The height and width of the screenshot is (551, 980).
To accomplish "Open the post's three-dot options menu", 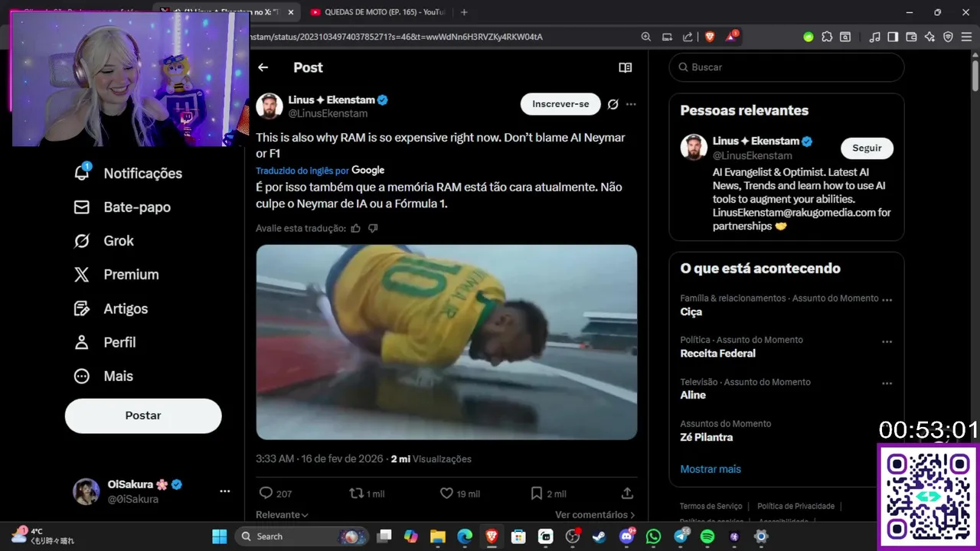I will pos(631,104).
